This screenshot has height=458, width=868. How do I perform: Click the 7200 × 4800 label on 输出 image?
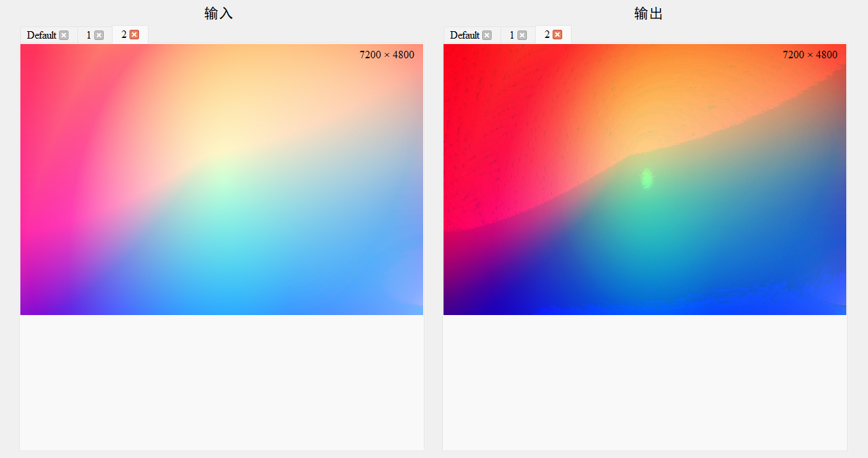(x=810, y=55)
